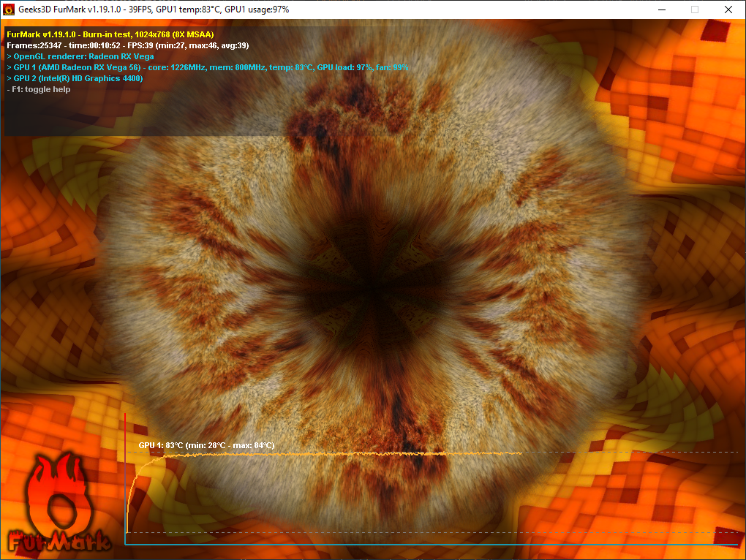
Task: Click the 'OpenGL renderer: Radeon RX Vega' line
Action: tap(80, 56)
